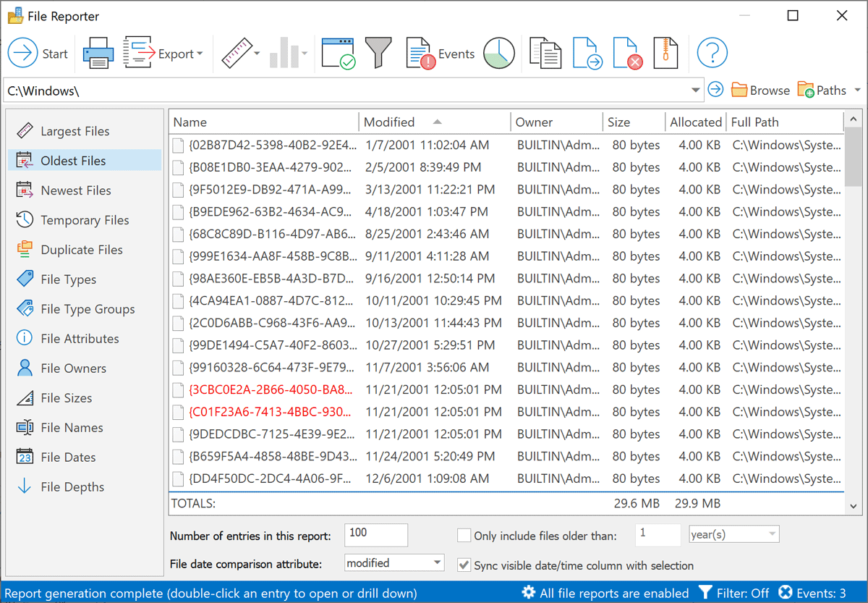Open the date comparison attribute dropdown
The image size is (868, 603).
coord(394,562)
